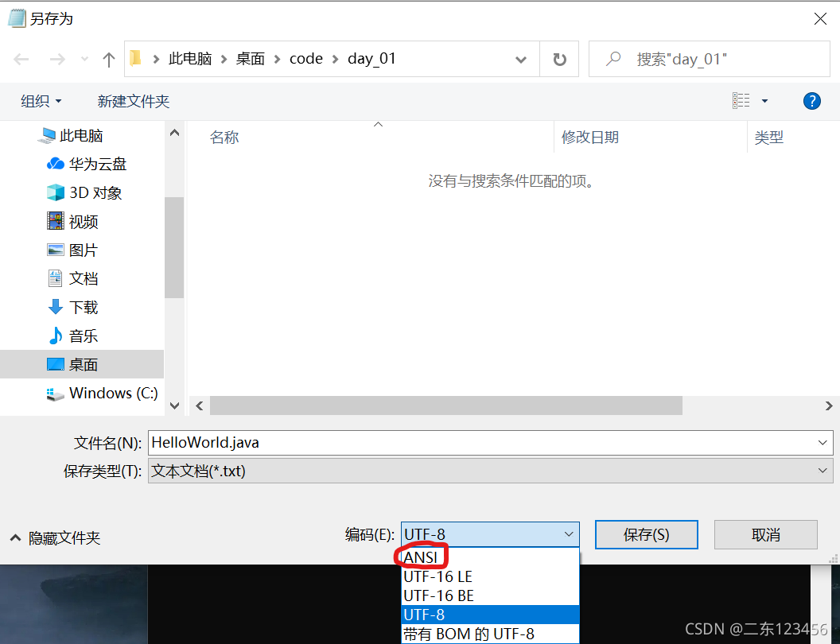The width and height of the screenshot is (840, 644).
Task: Open help with the question mark icon
Action: click(811, 101)
